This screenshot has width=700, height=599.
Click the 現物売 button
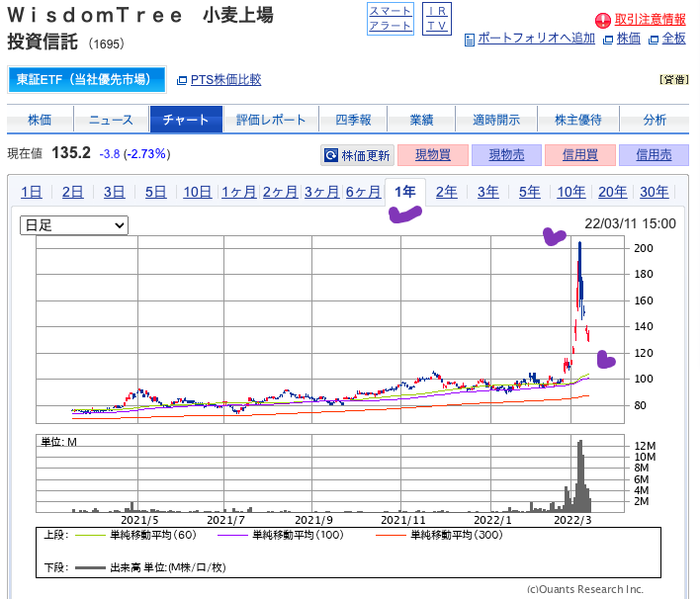click(506, 155)
